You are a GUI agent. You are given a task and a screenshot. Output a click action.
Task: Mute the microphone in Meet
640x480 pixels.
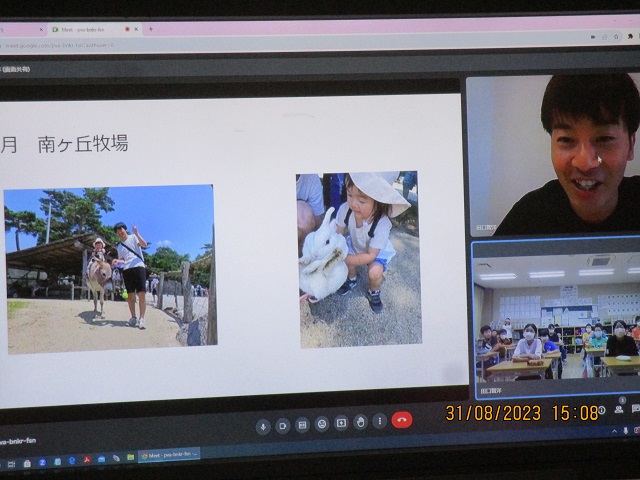tap(263, 425)
